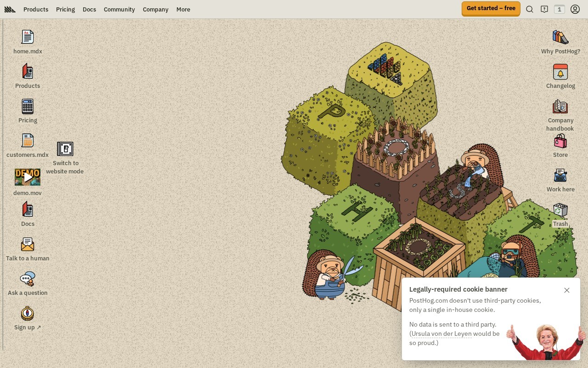Image resolution: width=588 pixels, height=368 pixels.
Task: Click the PostHog logo in the top bar
Action: pyautogui.click(x=10, y=9)
